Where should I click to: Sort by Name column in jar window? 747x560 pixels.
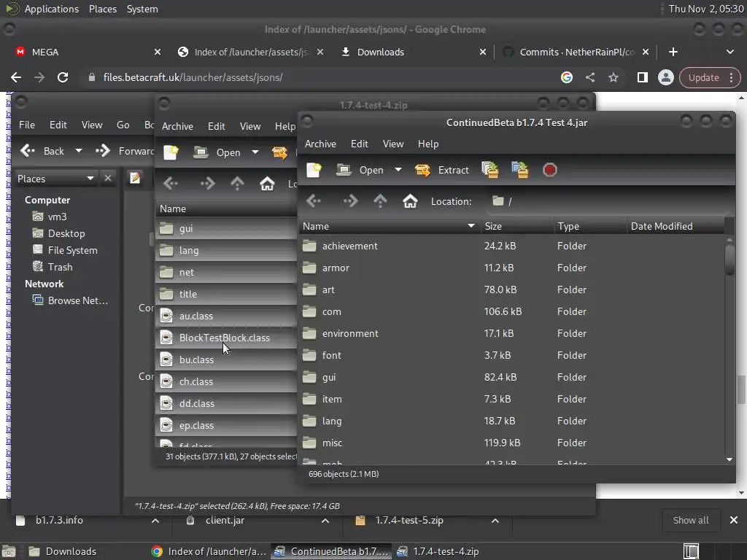390,226
